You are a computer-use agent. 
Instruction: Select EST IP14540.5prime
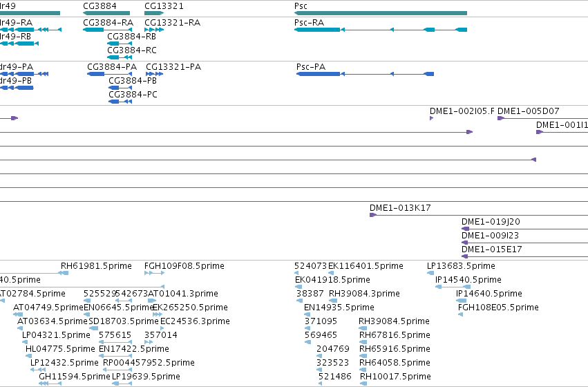click(468, 280)
